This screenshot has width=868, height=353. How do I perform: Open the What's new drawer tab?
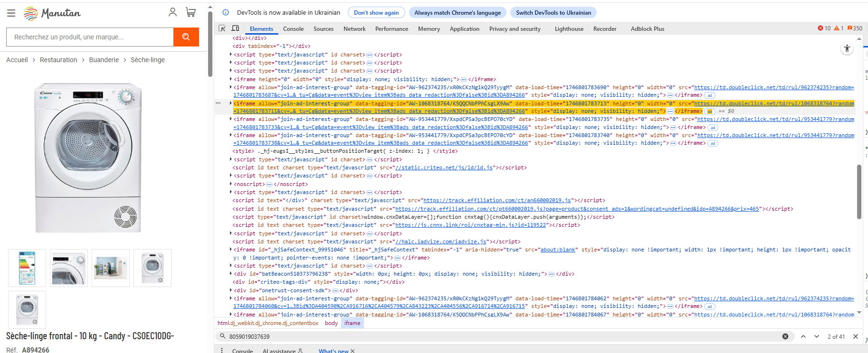tap(334, 351)
